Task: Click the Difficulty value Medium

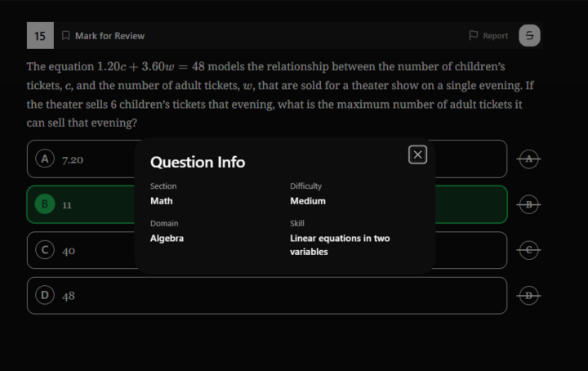Action: [308, 201]
